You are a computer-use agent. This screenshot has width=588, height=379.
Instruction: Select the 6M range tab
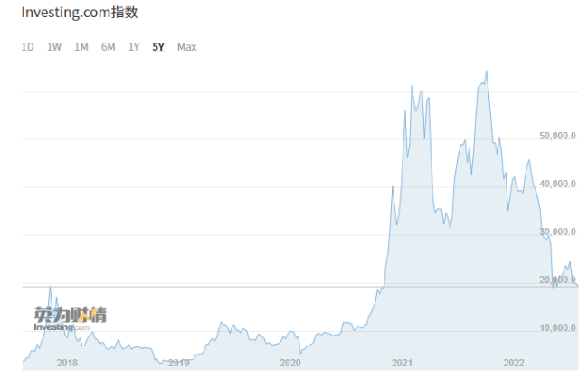[108, 47]
